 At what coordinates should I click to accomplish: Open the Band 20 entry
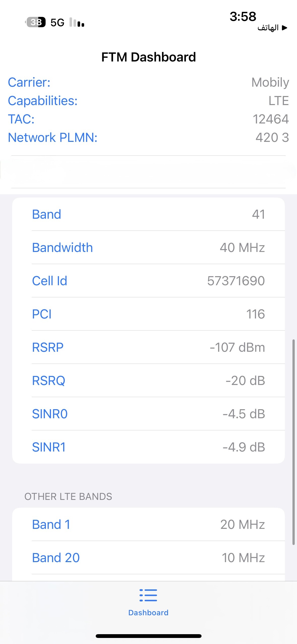148,558
